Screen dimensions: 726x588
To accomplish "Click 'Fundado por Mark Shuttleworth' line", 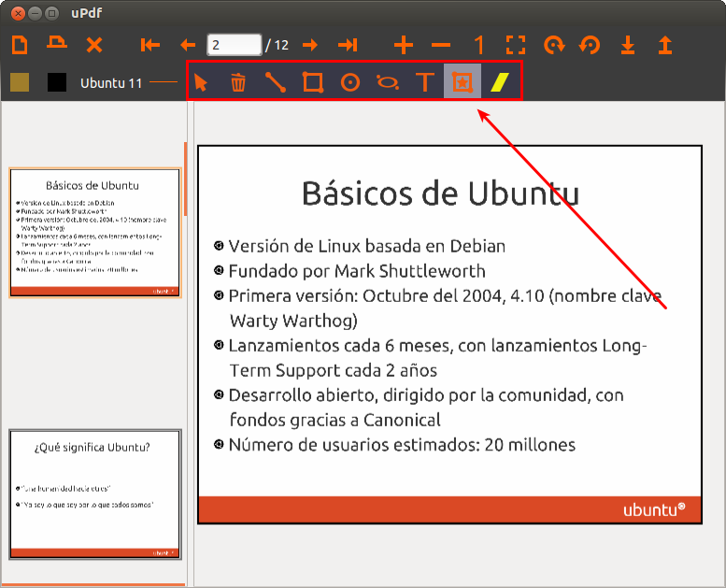I will (x=357, y=271).
